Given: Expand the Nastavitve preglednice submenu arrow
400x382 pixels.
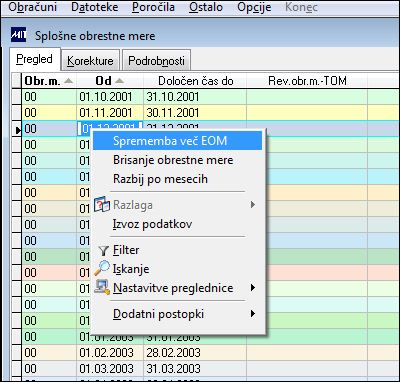Looking at the screenshot, I should 253,287.
